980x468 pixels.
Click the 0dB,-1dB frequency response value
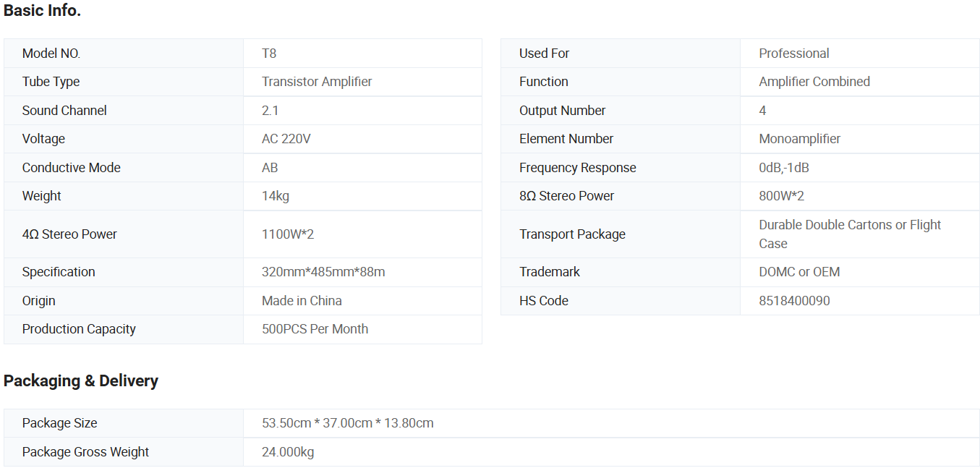783,168
